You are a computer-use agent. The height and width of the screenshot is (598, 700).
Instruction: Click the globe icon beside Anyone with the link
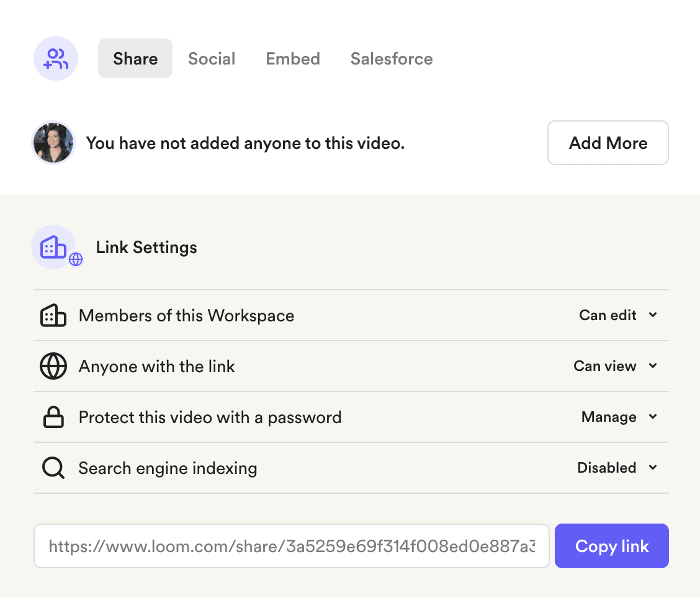coord(53,367)
